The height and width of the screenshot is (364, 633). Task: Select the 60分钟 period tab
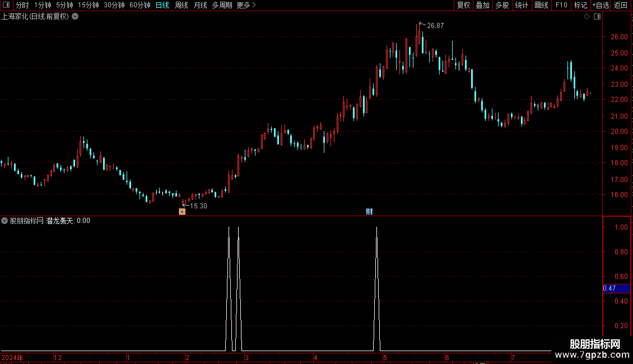coord(140,5)
